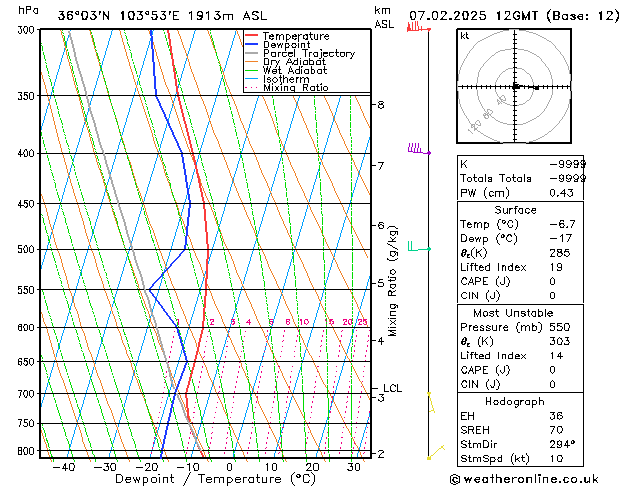Click the red Temperature legend line
Image resolution: width=629 pixels, height=486 pixels.
[x=251, y=36]
